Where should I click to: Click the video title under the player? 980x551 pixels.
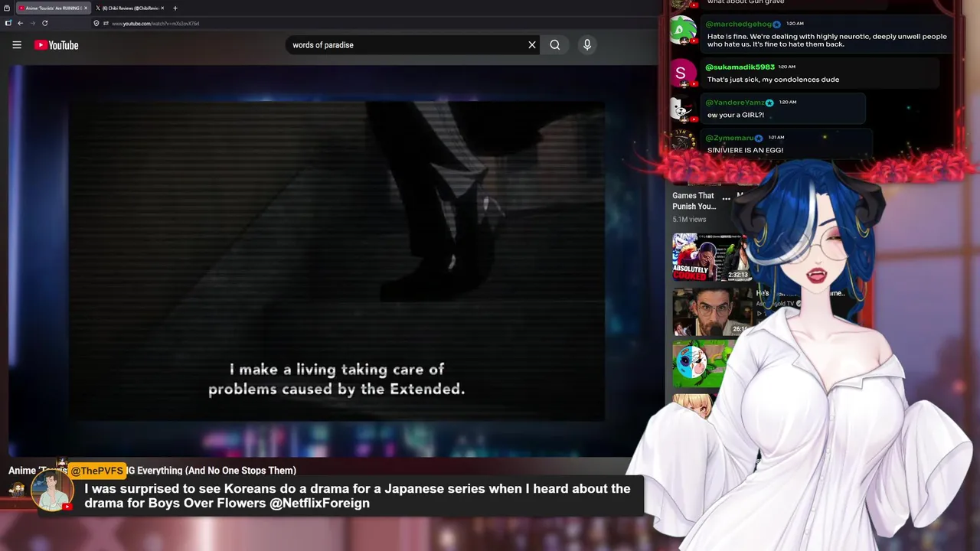click(x=152, y=471)
